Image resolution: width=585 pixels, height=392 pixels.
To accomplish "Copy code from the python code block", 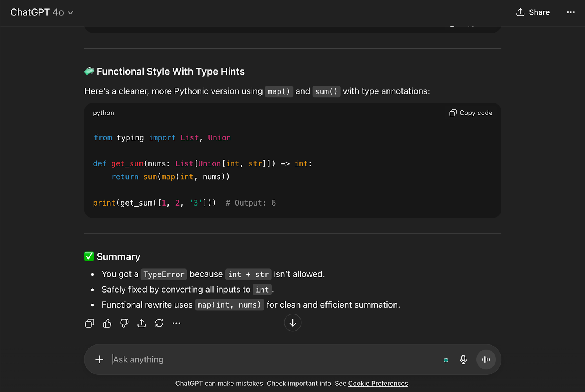I will click(471, 113).
